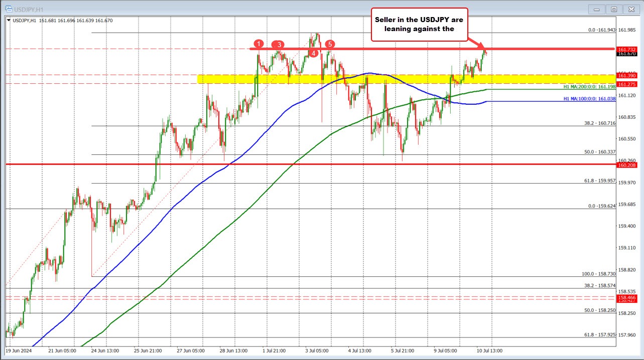Image resolution: width=644 pixels, height=360 pixels.
Task: Click the 21 Jun 05:00 time axis label
Action: (63, 350)
